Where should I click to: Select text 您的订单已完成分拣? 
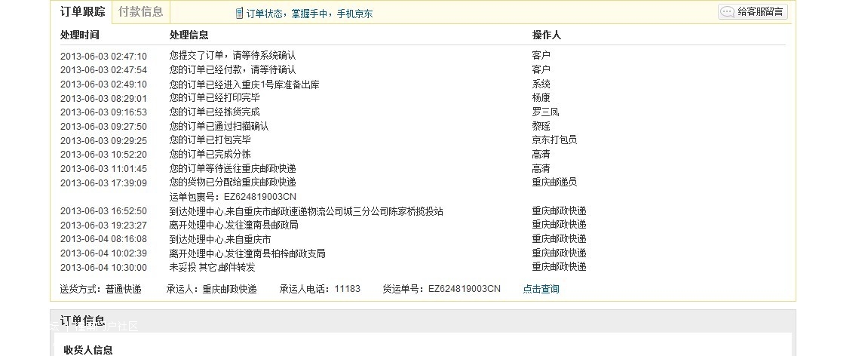tap(210, 155)
